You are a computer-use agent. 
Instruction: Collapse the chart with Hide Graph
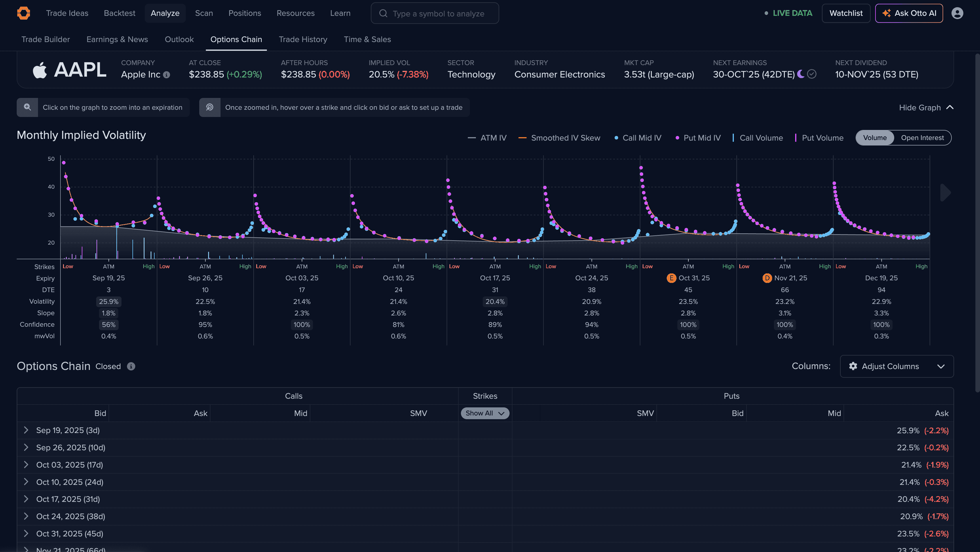pos(926,108)
